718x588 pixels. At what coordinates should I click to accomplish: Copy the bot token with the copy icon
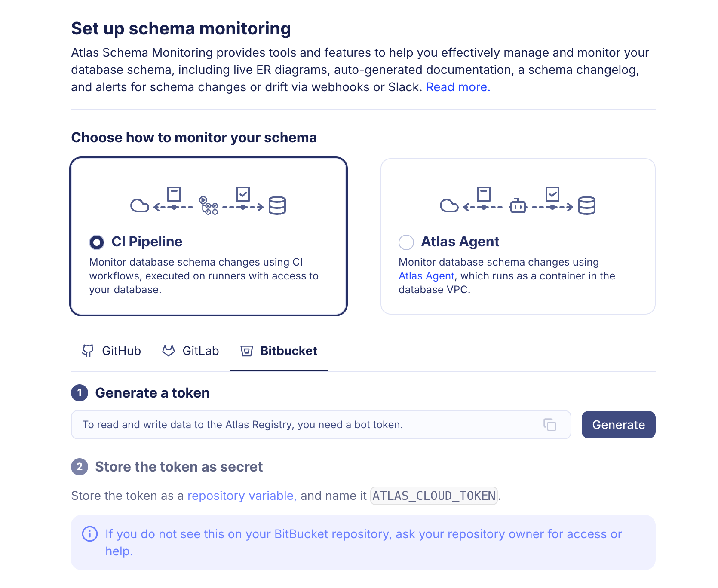[x=550, y=425]
